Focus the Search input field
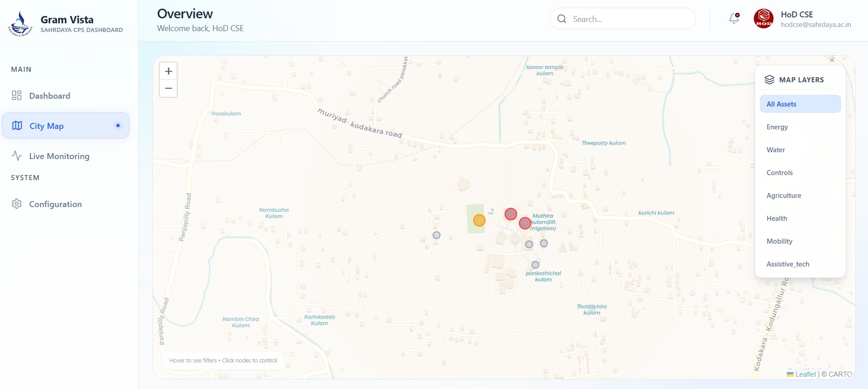This screenshot has height=389, width=868. pyautogui.click(x=630, y=19)
